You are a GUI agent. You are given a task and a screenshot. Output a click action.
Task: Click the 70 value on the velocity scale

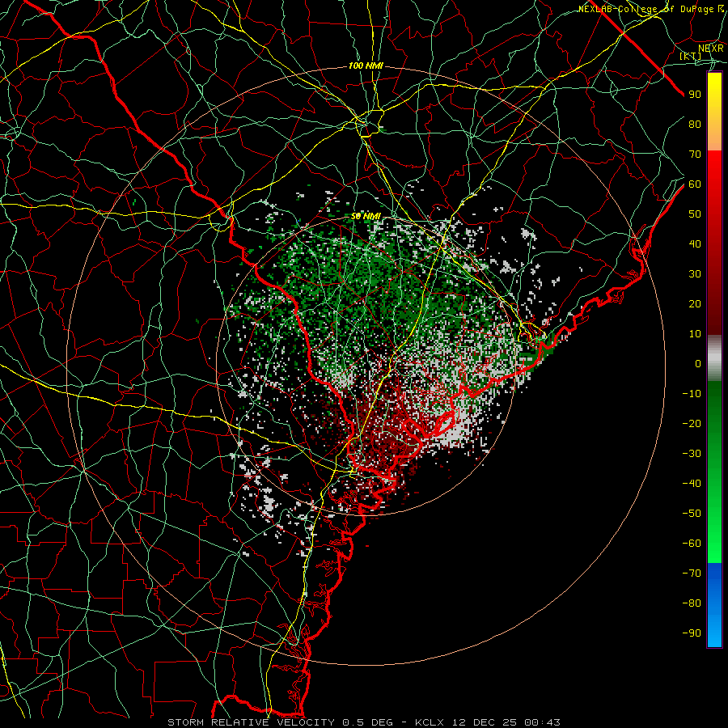(x=695, y=154)
